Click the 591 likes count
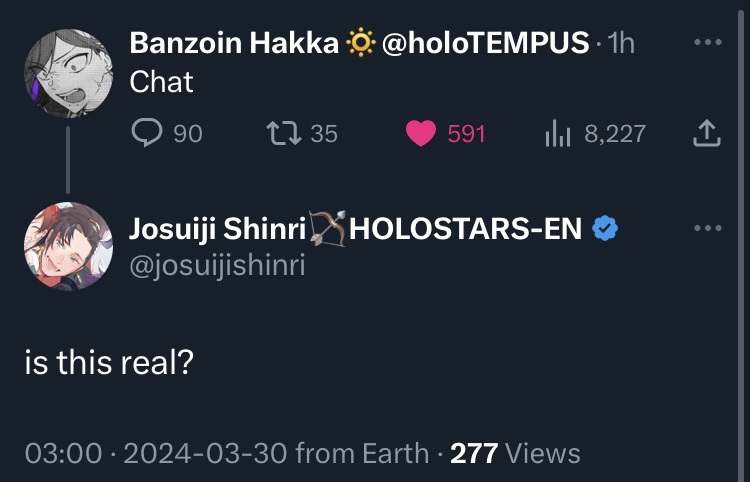Screen dimensions: 750x482 pos(466,133)
